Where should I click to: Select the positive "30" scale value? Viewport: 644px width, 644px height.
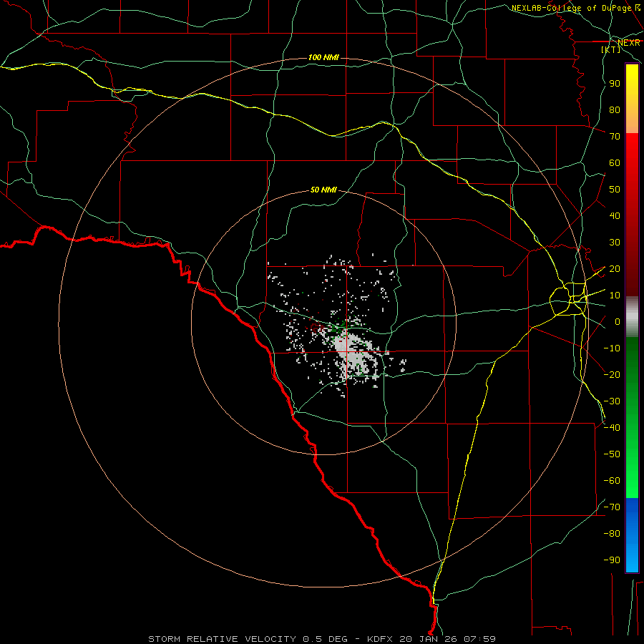point(615,243)
